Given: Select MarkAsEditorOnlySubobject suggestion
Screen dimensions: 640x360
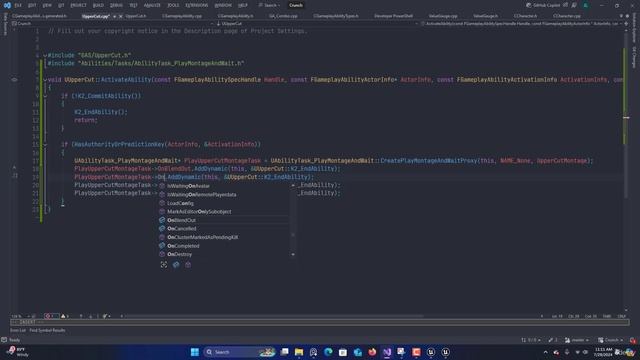Looking at the screenshot, I should pos(224,211).
